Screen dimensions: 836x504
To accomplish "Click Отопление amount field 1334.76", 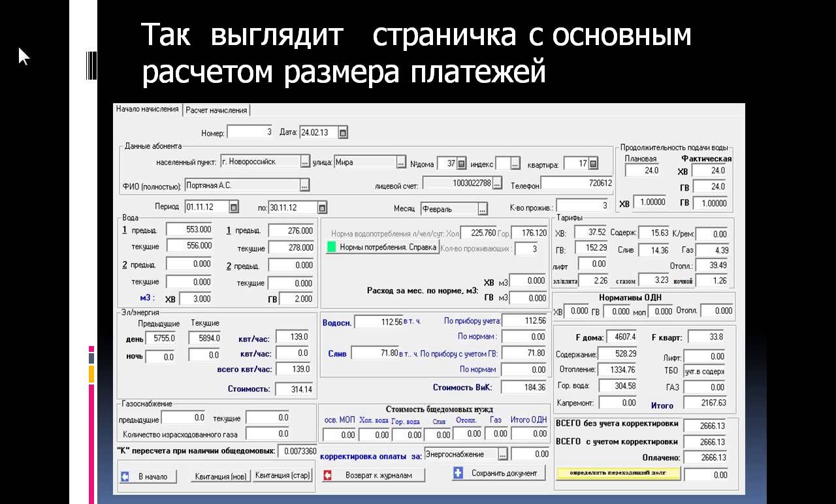I will tap(618, 370).
